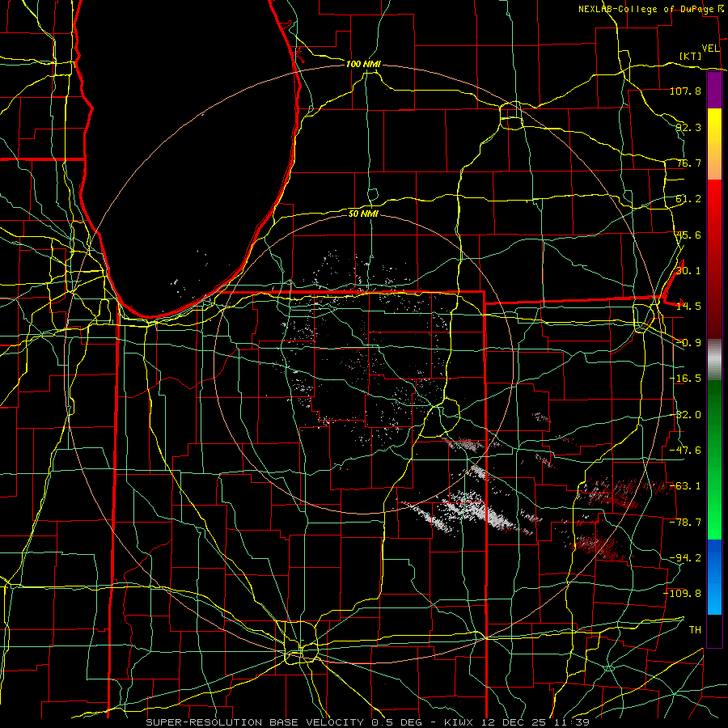Screen dimensions: 728x728
Task: Select the 14.5 scale value
Action: pyautogui.click(x=688, y=307)
